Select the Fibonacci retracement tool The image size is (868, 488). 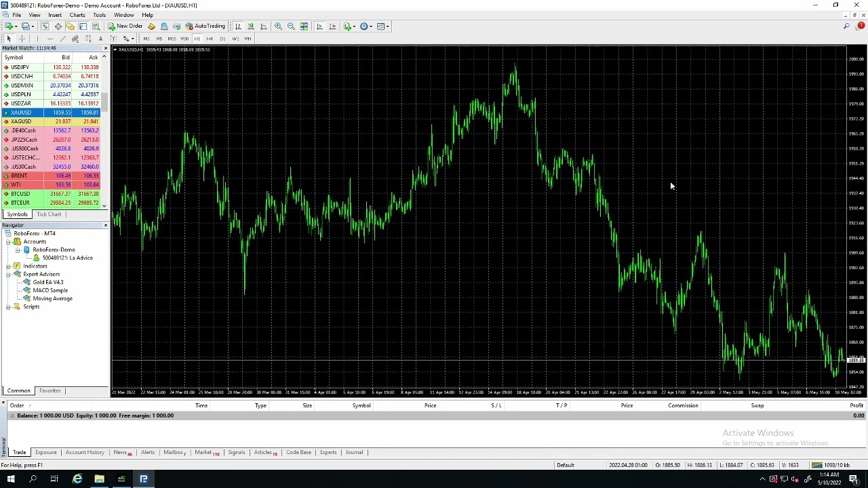pos(88,39)
